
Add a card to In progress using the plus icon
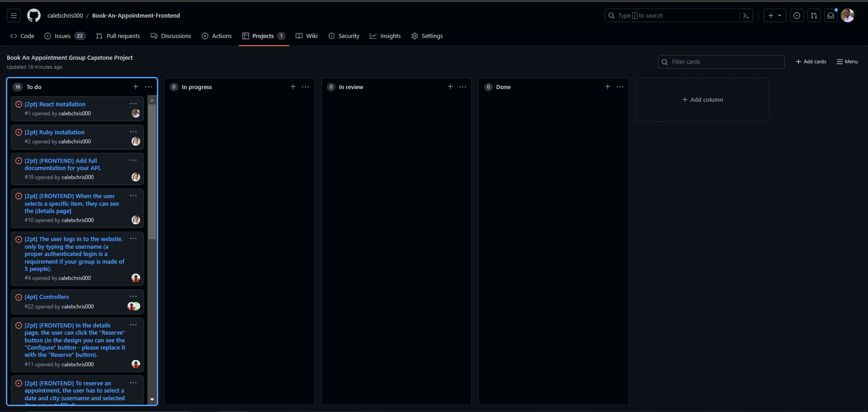click(293, 86)
